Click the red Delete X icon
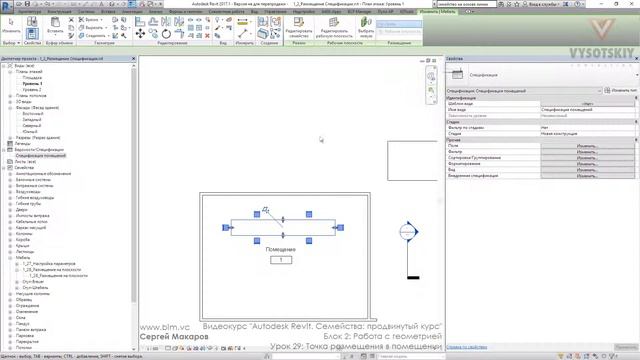 click(207, 36)
